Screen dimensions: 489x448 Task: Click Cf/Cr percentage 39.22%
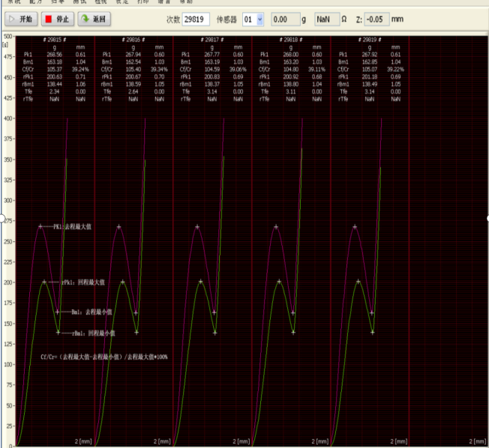395,70
